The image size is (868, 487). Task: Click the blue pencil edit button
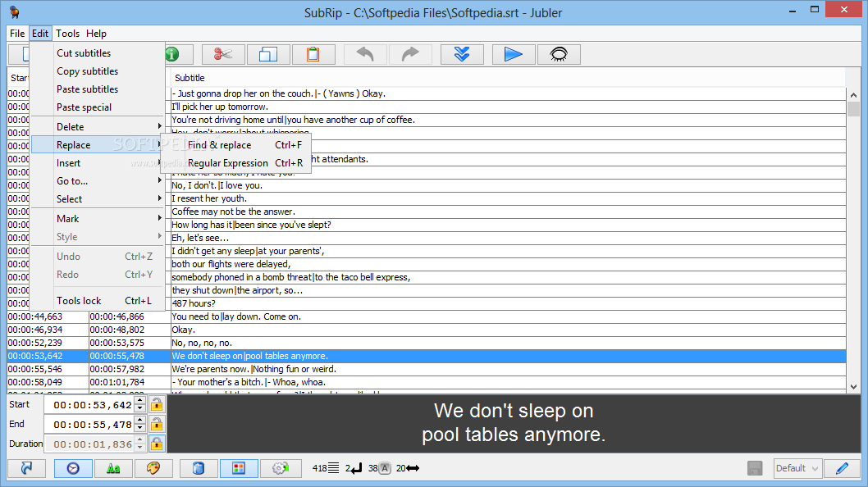pyautogui.click(x=842, y=468)
